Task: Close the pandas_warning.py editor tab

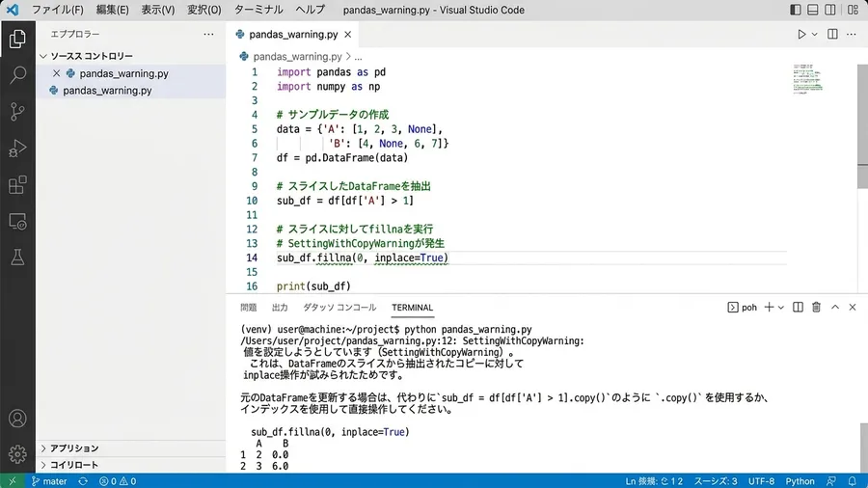Action: click(347, 35)
